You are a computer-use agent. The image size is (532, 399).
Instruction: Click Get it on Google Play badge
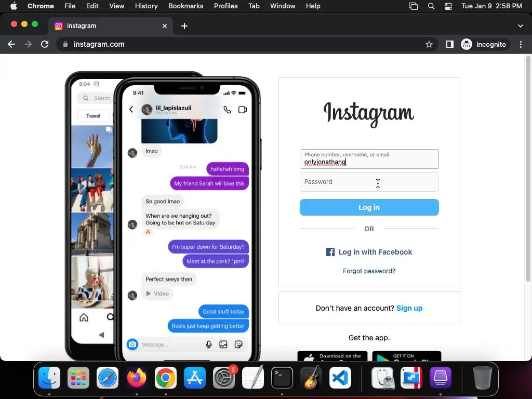(407, 356)
